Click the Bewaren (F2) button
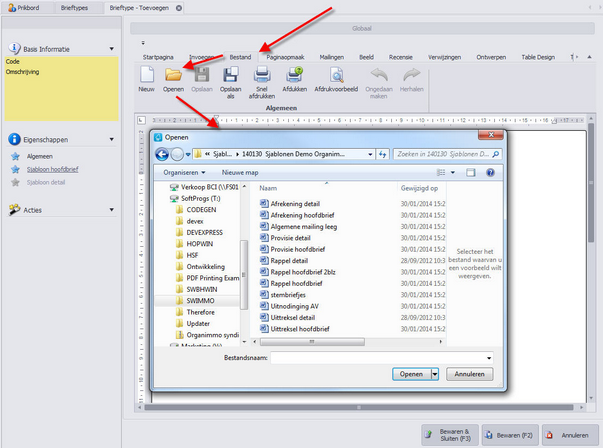Image resolution: width=603 pixels, height=448 pixels. [510, 435]
